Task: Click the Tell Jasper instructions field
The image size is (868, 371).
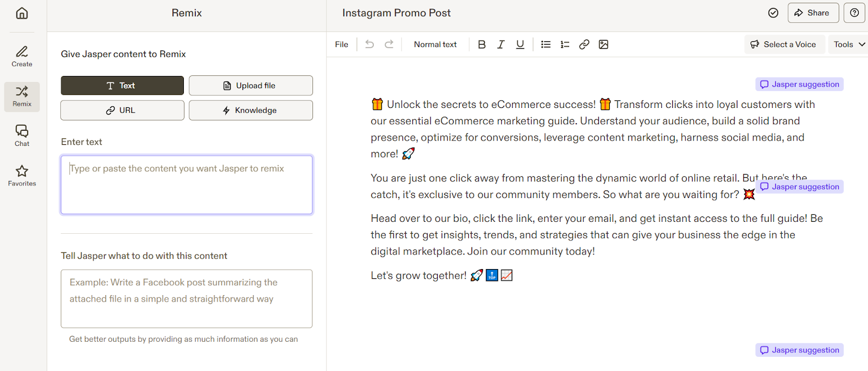Action: coord(187,299)
